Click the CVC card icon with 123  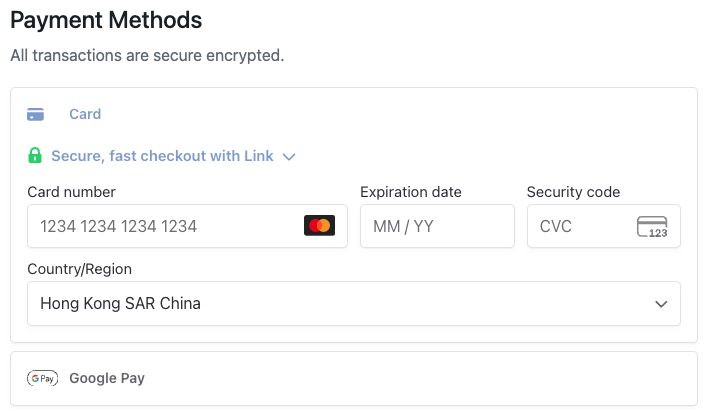652,227
